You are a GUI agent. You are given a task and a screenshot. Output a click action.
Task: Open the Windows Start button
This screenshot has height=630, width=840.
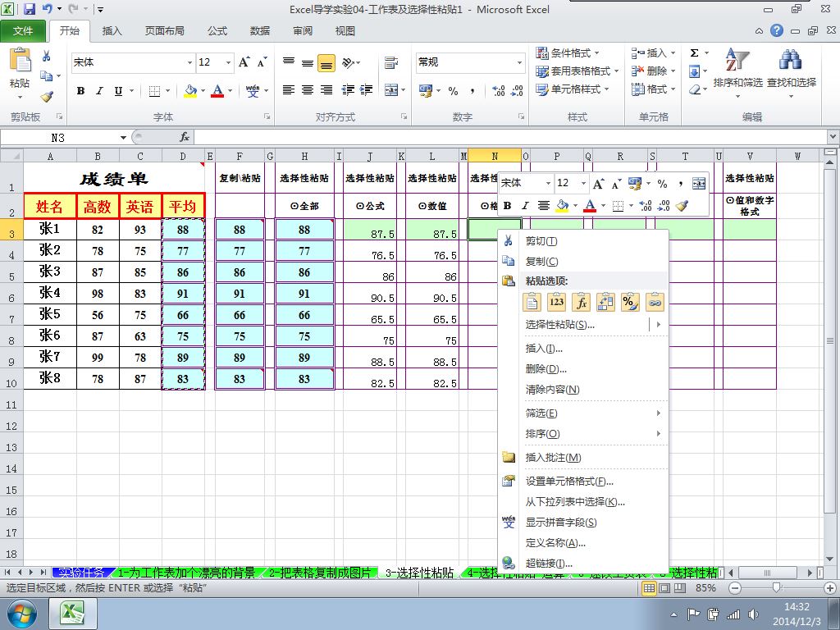click(21, 614)
